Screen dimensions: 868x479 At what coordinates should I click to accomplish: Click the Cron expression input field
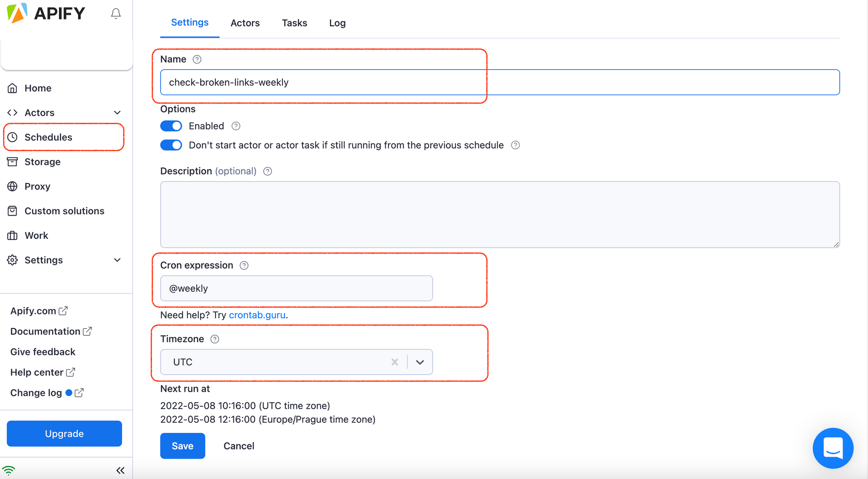(296, 288)
